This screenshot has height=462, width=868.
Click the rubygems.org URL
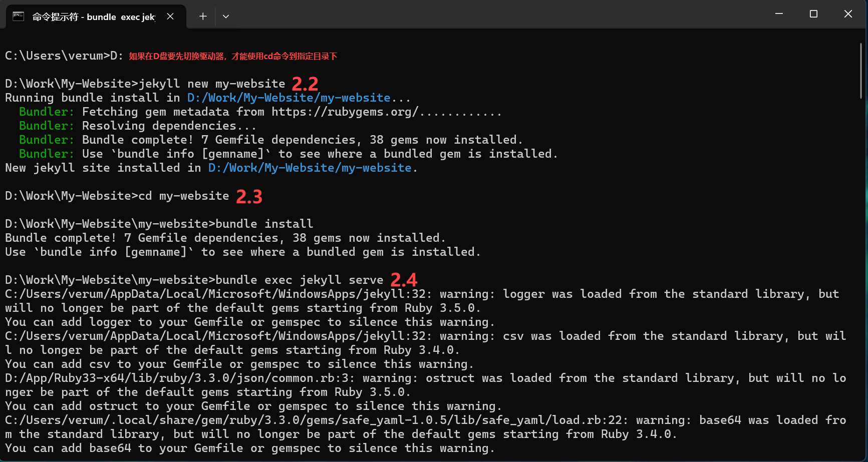(345, 112)
